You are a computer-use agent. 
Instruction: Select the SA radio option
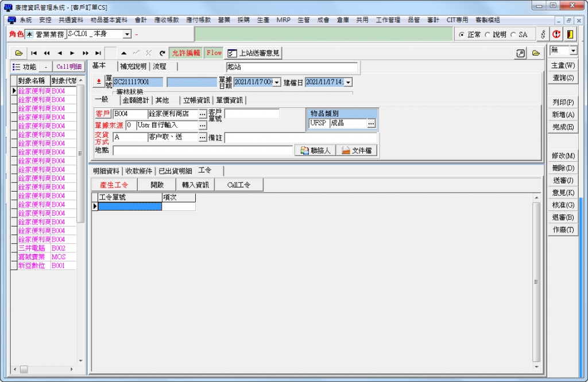click(x=513, y=35)
